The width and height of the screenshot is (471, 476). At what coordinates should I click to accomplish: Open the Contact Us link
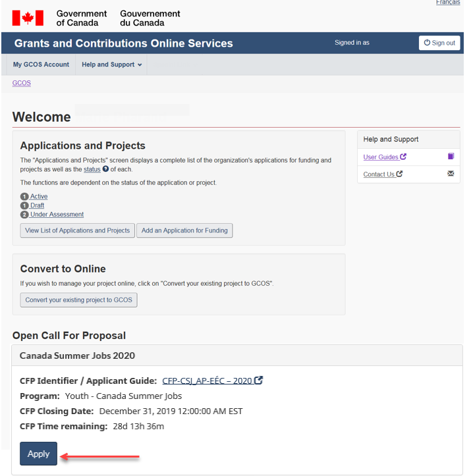(x=379, y=174)
